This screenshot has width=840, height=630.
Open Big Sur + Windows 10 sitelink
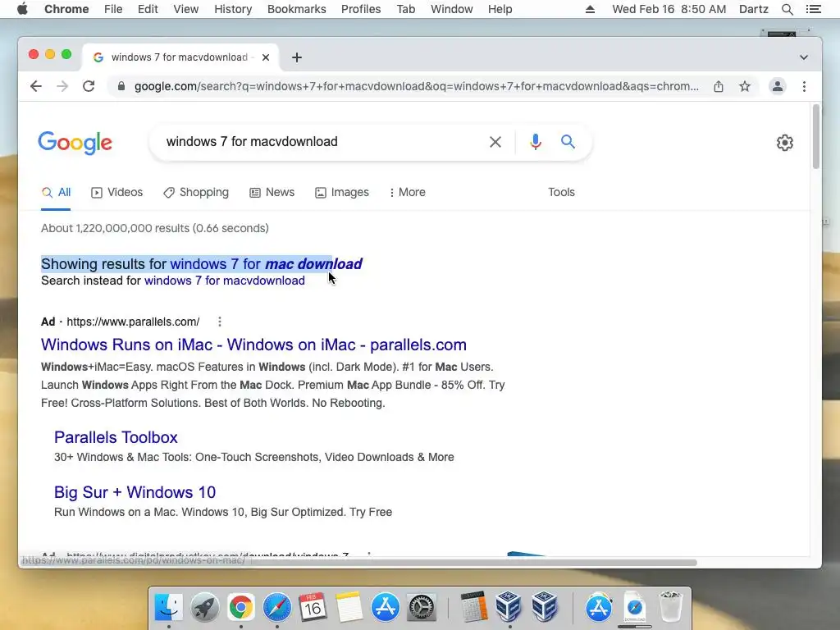[135, 492]
